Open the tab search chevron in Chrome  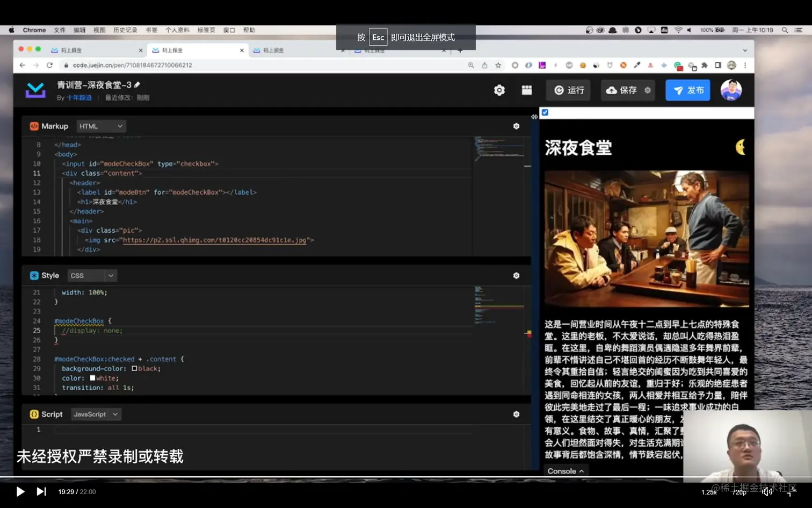(x=745, y=50)
